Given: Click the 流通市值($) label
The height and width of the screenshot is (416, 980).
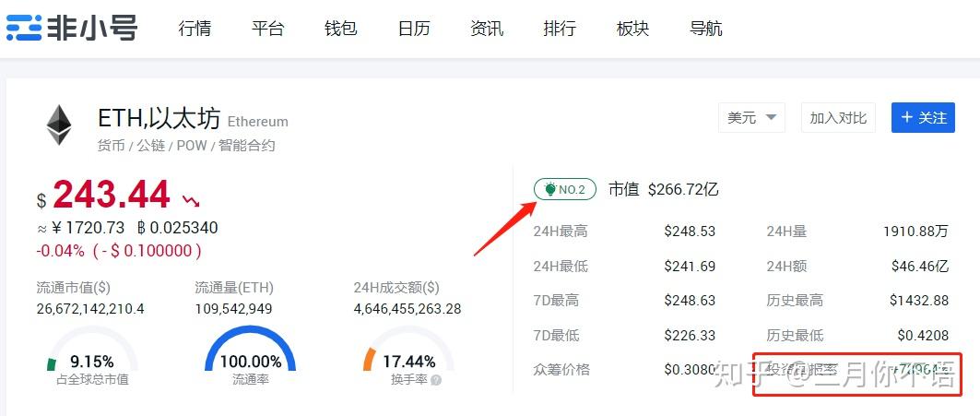Looking at the screenshot, I should click(x=73, y=288).
